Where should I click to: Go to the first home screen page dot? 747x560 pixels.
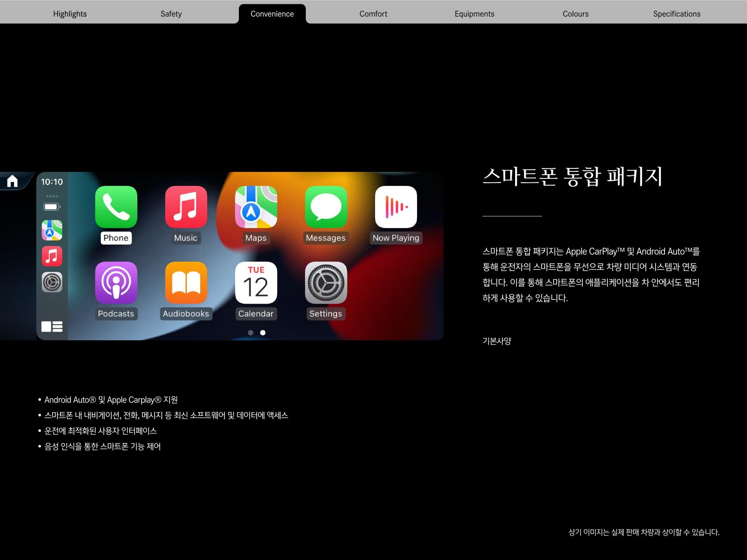pos(251,332)
